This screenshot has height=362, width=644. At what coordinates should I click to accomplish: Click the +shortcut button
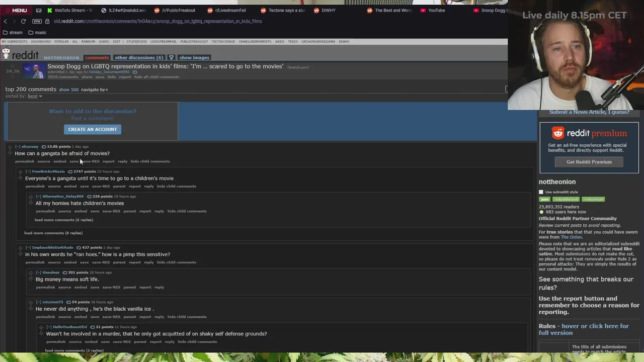594,200
